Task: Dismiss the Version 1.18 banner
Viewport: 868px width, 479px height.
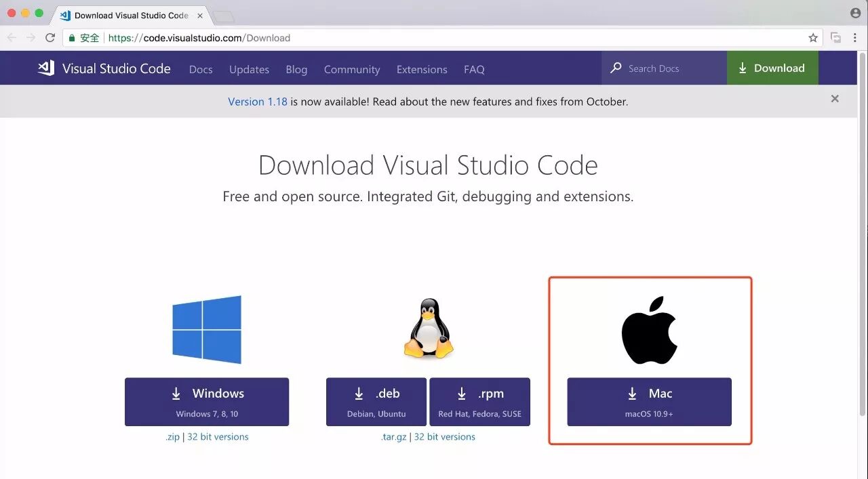Action: 835,99
